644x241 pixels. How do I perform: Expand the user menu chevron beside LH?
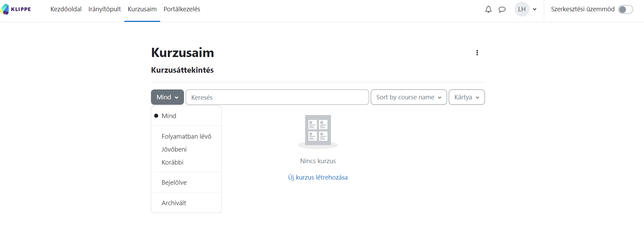535,9
